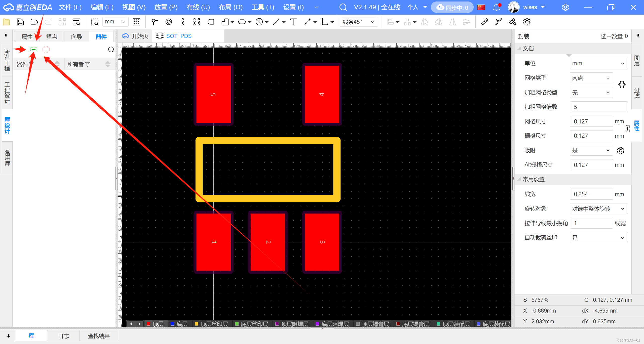
Task: Select the single pad placement tool
Action: coord(155,22)
